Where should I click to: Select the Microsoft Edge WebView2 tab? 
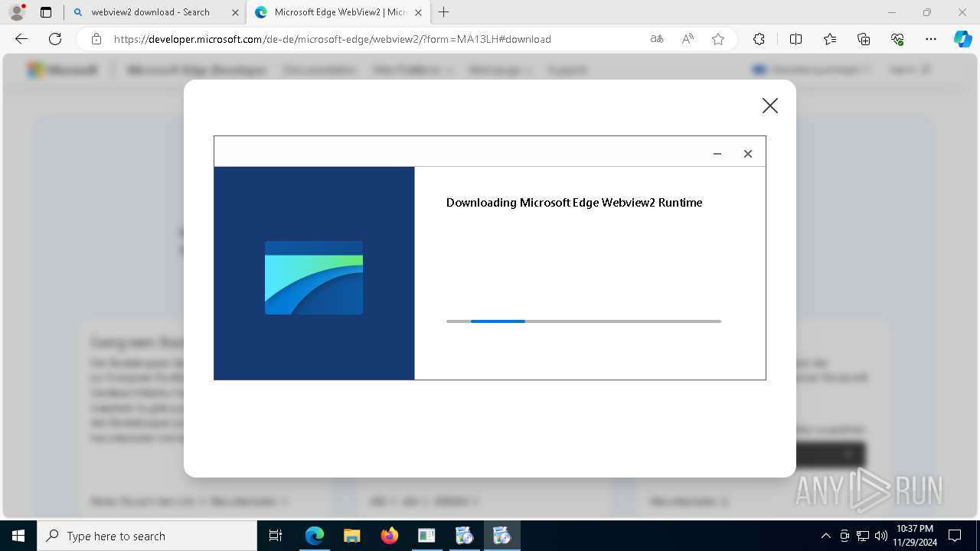click(x=340, y=12)
